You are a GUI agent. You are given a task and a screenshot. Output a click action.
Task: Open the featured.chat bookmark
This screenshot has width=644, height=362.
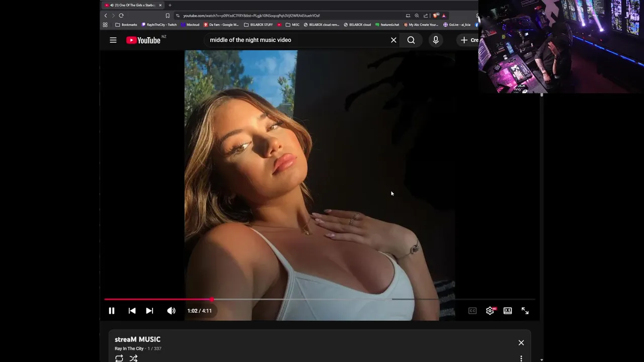click(387, 25)
